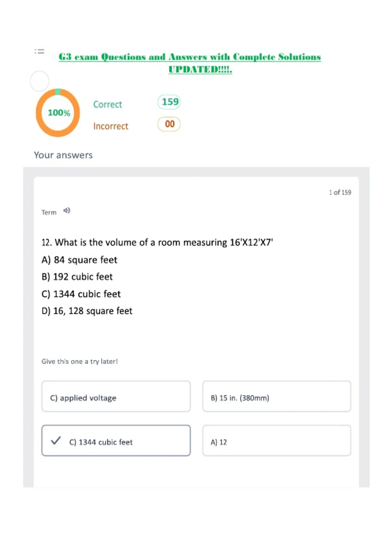Screen dimensions: 392x556
Task: Click the Give this one a try later text
Action: pyautogui.click(x=80, y=361)
